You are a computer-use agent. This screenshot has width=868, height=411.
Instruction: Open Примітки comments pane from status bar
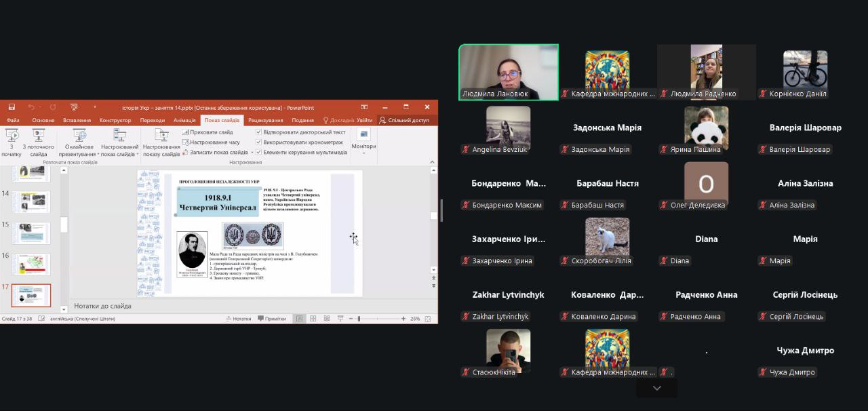[x=271, y=319]
